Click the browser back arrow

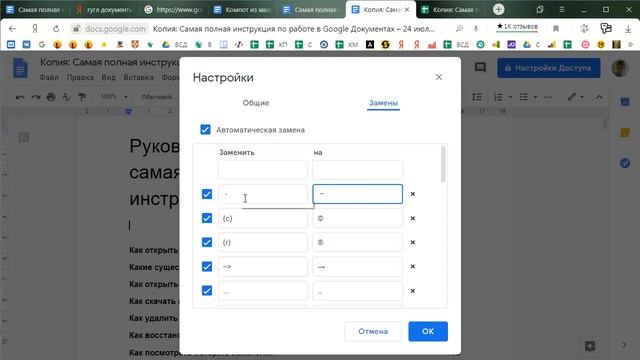12,29
